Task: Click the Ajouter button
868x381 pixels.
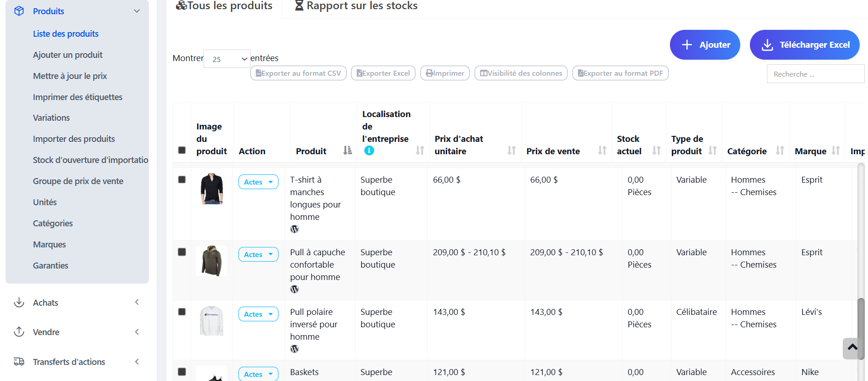Action: tap(704, 45)
